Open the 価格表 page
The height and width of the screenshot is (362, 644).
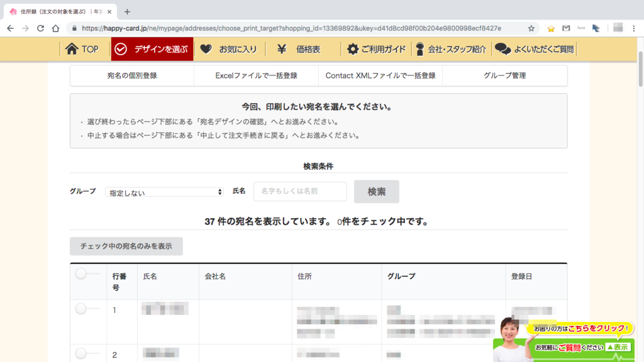(303, 49)
